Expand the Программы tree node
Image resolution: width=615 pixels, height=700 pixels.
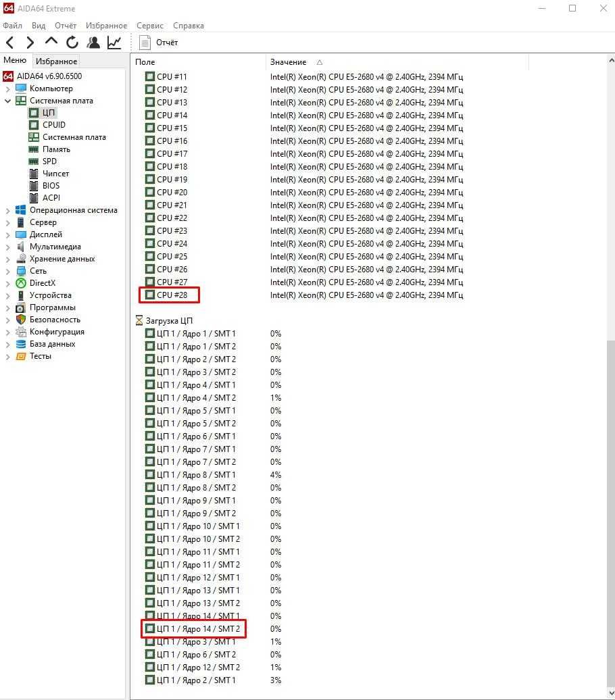click(x=7, y=307)
